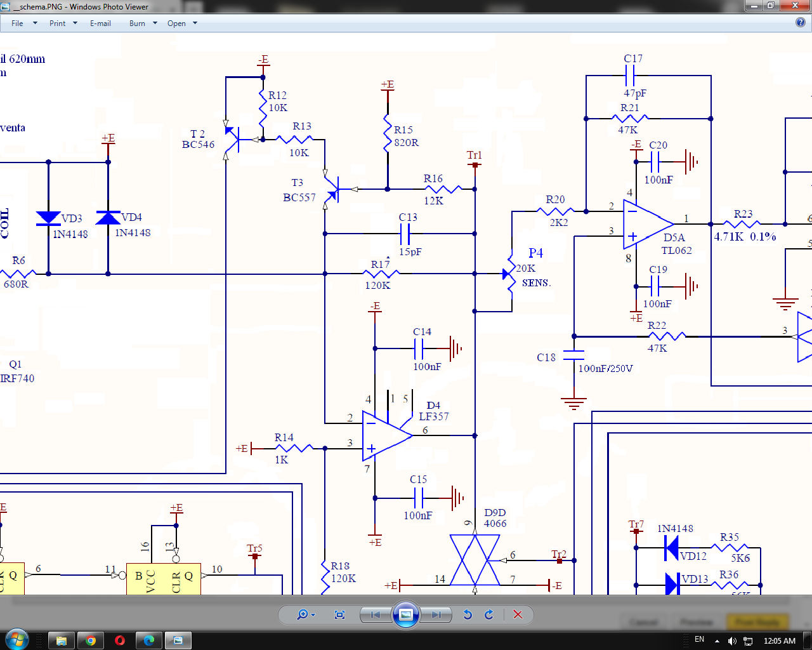Open Opera browser from the taskbar

coord(120,640)
